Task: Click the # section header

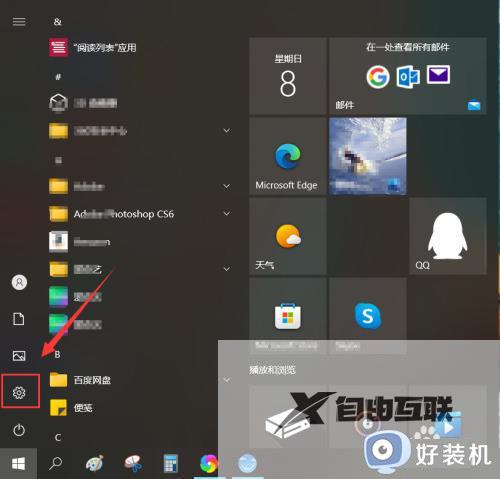Action: [58, 77]
